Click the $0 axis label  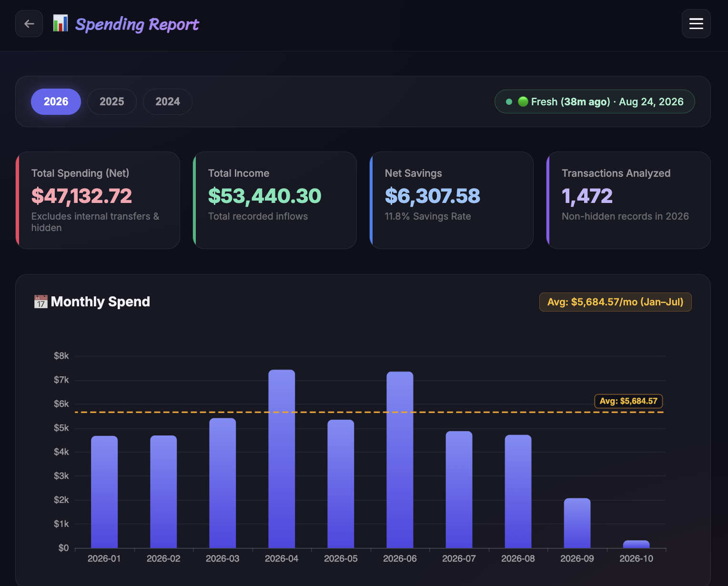[x=63, y=548]
